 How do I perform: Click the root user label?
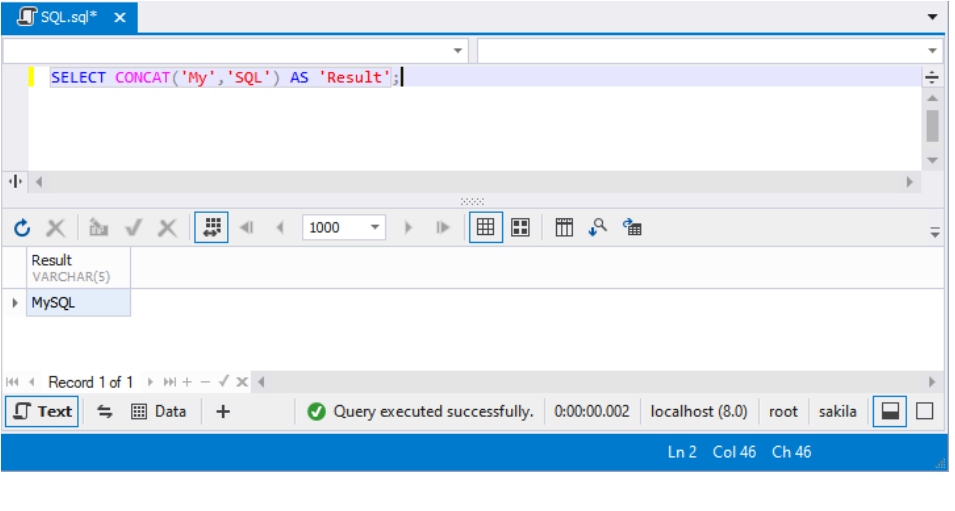(x=783, y=412)
